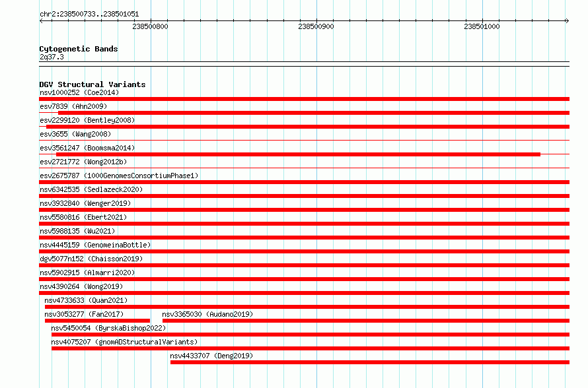The height and width of the screenshot is (388, 588).
Task: Click esv2721772 (Wong2012b) label
Action: pos(83,162)
